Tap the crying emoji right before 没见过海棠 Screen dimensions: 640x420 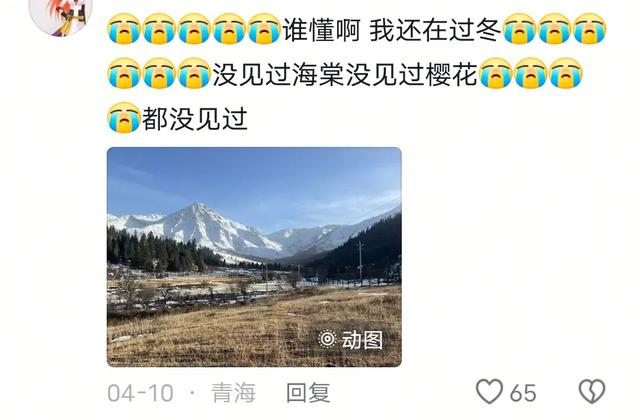(194, 73)
